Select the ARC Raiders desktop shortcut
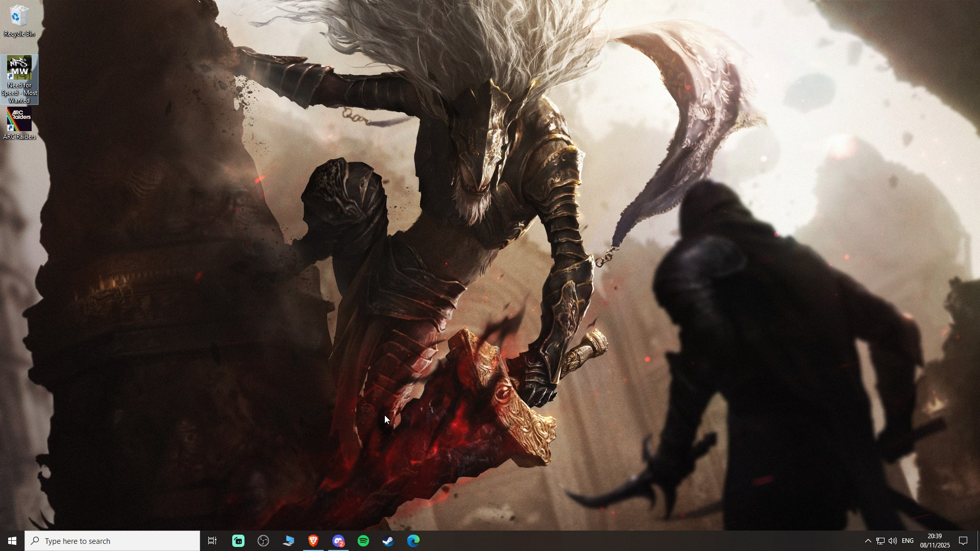Screen dimensions: 980x551 point(19,123)
